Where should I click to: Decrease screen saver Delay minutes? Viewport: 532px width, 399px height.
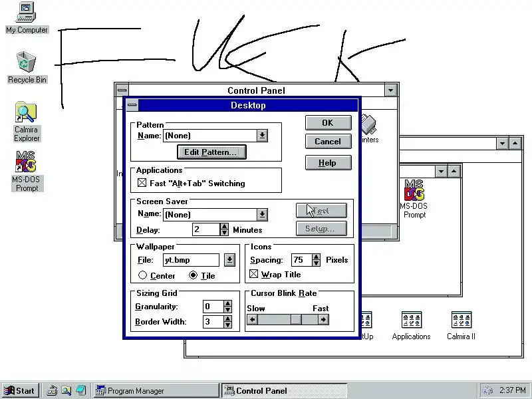(x=224, y=233)
